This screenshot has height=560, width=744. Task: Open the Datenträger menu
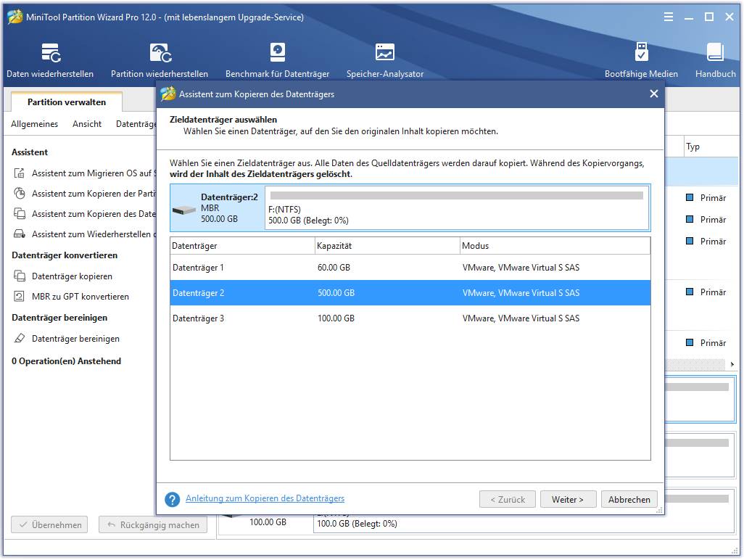coord(136,124)
